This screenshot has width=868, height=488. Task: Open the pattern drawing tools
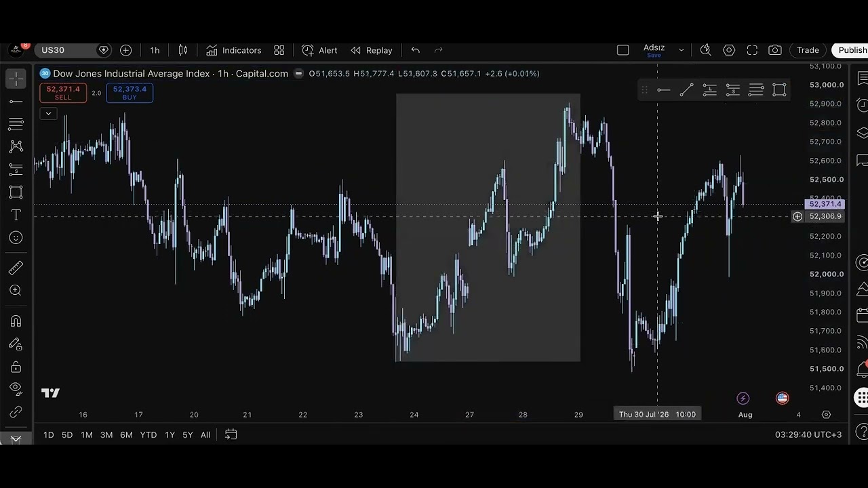[16, 146]
